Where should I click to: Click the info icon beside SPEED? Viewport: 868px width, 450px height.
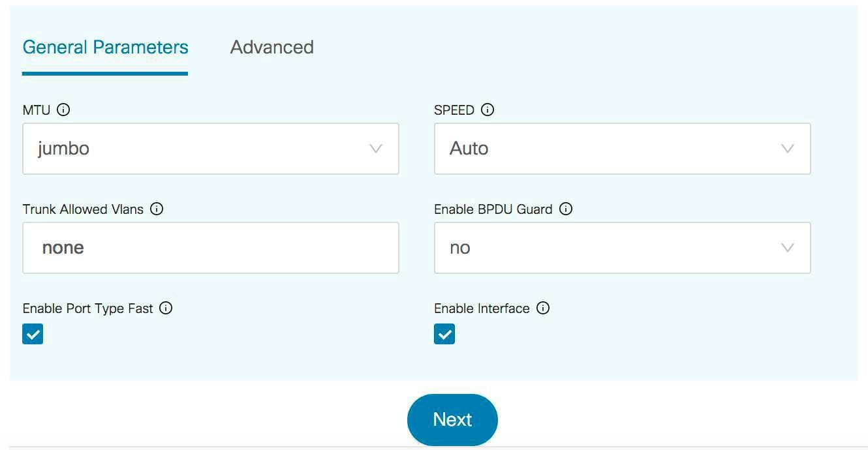pyautogui.click(x=488, y=110)
